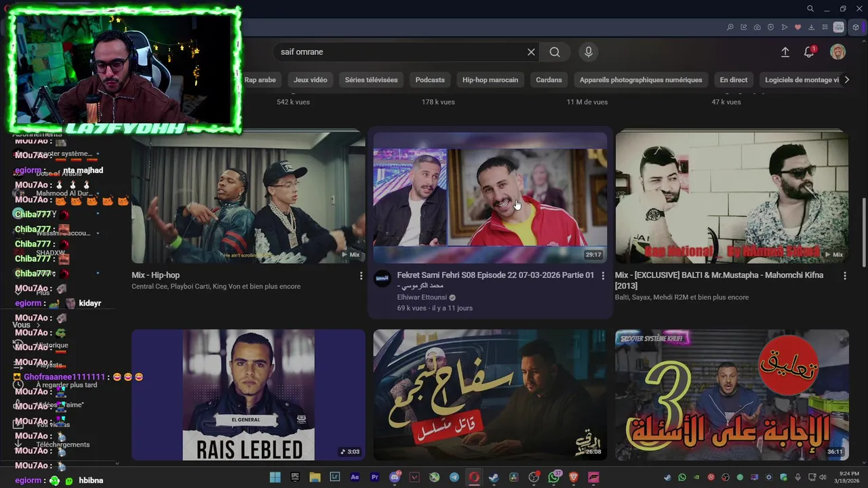The width and height of the screenshot is (868, 488).
Task: Open the Elhiwar Ettounsi channel link
Action: point(422,298)
